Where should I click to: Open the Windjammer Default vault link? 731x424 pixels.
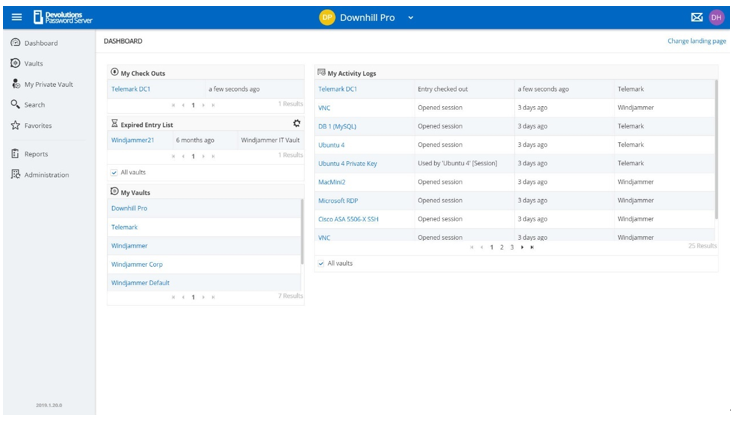pos(140,283)
